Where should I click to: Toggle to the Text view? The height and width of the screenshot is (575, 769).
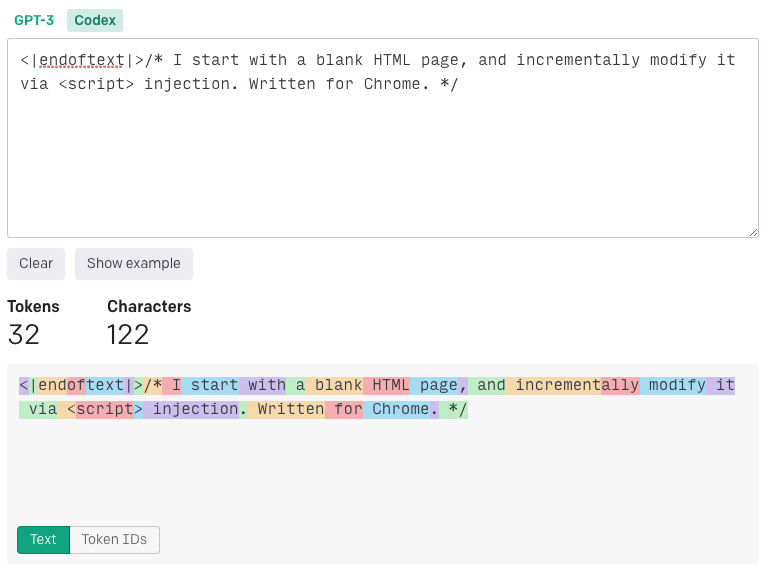pyautogui.click(x=43, y=540)
